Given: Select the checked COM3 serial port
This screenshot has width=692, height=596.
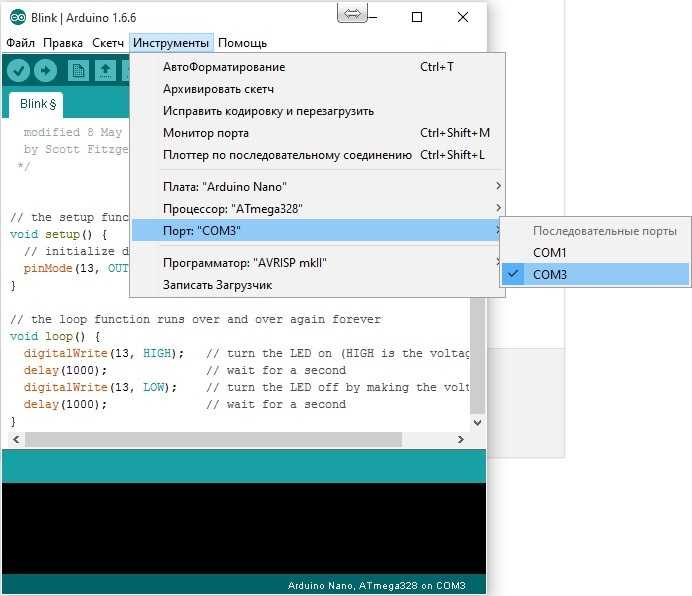Looking at the screenshot, I should click(x=595, y=275).
